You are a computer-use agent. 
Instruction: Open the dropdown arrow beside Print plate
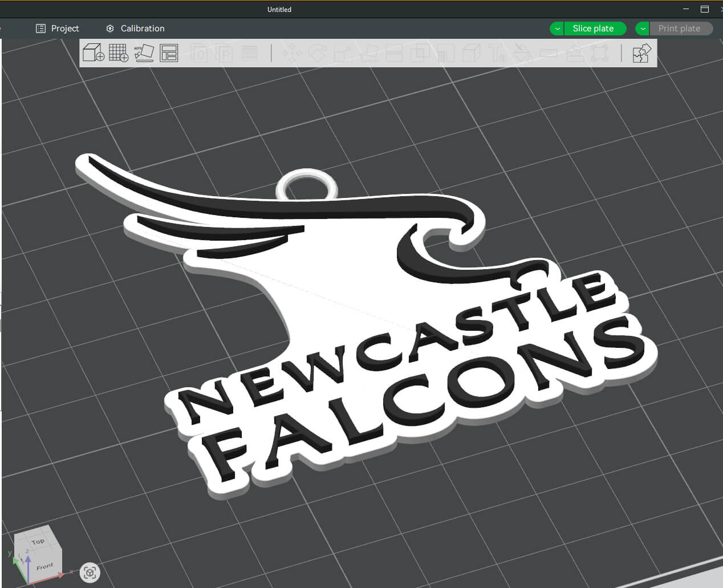click(x=643, y=29)
